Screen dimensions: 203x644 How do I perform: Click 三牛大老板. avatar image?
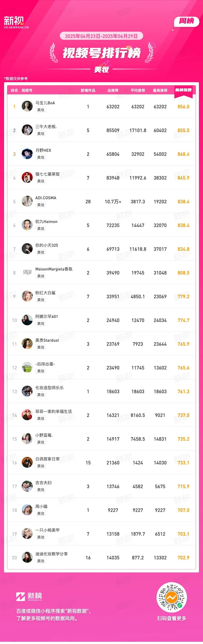27,130
